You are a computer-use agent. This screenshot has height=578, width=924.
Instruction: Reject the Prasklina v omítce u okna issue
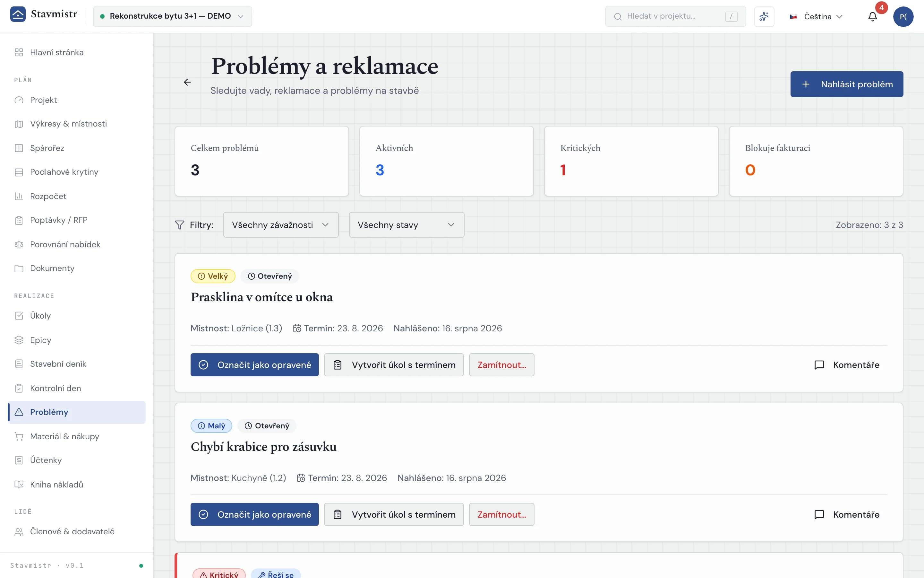click(x=501, y=365)
